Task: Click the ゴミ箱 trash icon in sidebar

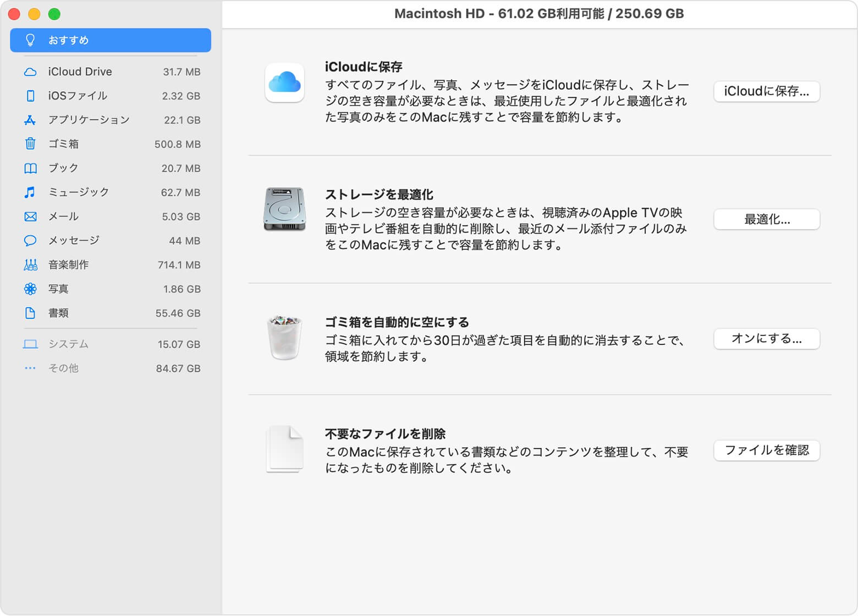Action: pos(30,144)
